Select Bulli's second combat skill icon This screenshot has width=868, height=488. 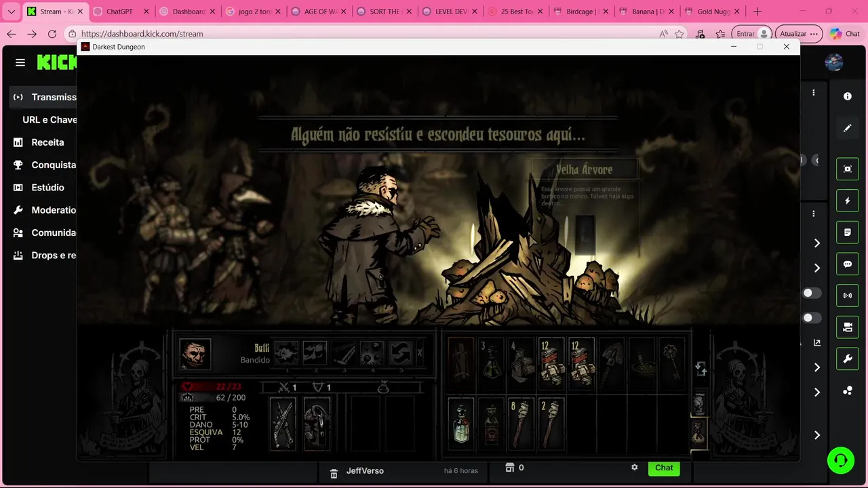(x=315, y=354)
